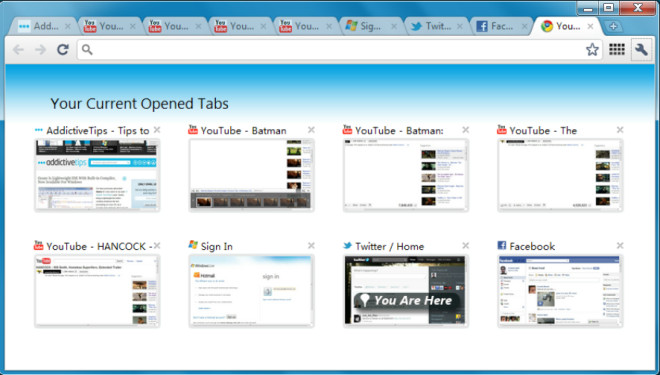Screen dimensions: 660x375
Task: Click the YouTube - Batman title link
Action: coord(243,130)
